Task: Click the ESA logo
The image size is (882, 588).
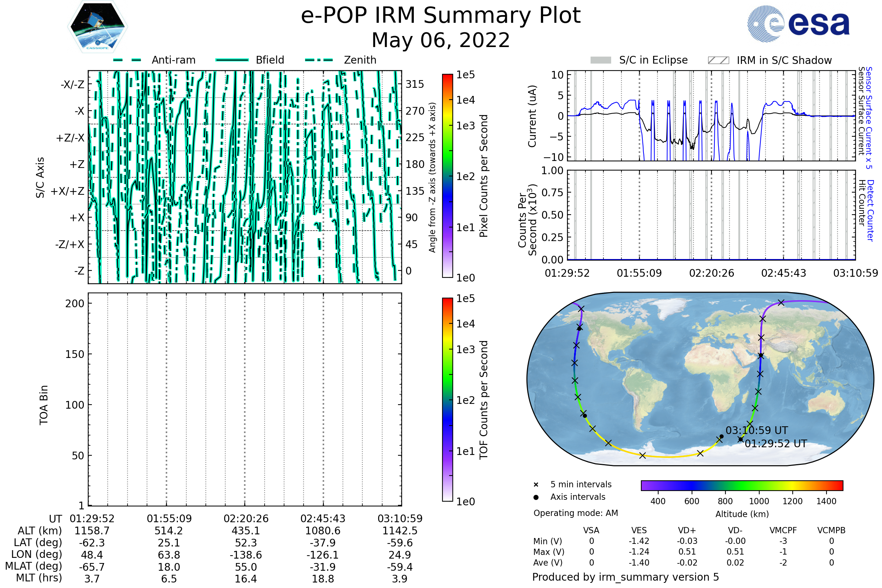Action: pos(798,24)
